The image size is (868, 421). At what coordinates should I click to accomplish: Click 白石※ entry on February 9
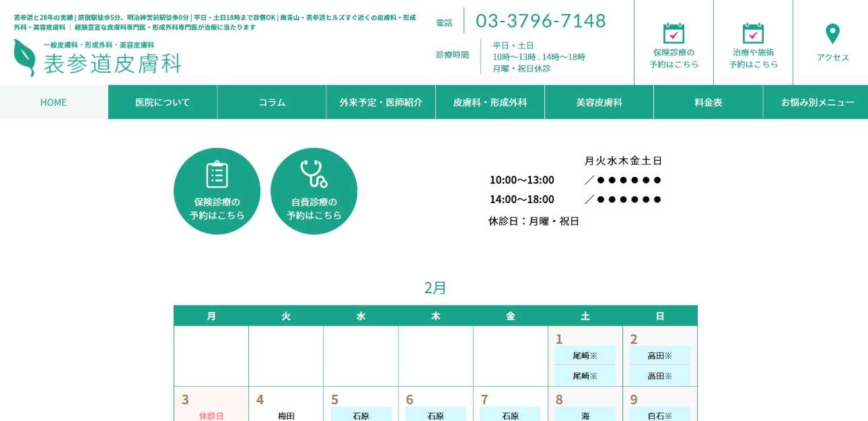(x=660, y=416)
